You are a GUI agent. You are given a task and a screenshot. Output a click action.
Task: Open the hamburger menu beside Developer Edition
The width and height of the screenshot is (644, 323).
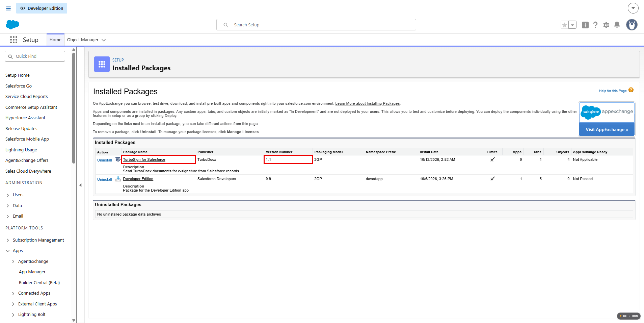pyautogui.click(x=8, y=8)
